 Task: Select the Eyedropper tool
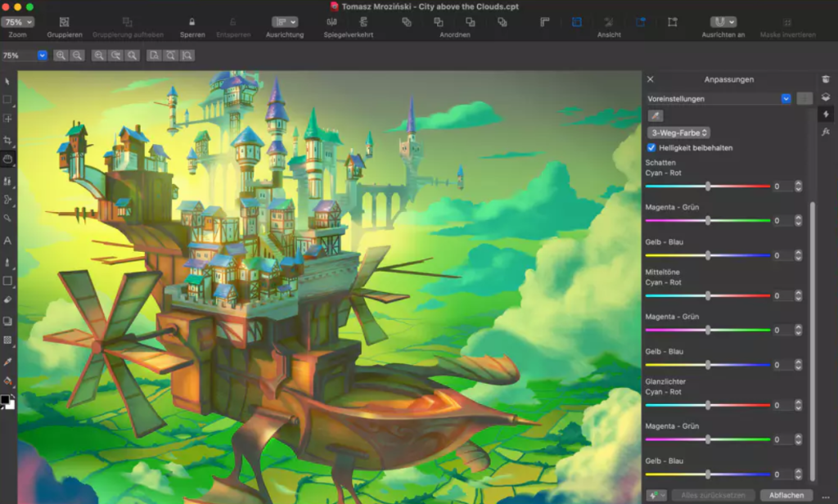(x=7, y=362)
